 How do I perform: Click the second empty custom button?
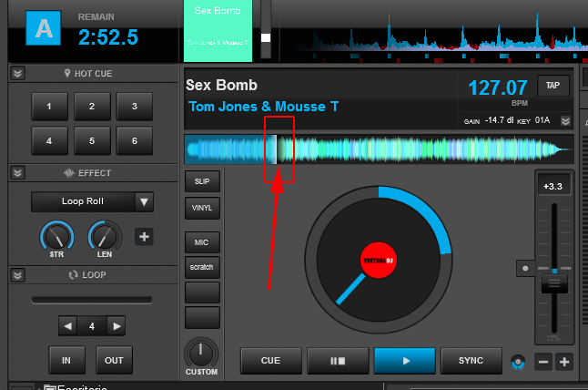(202, 317)
